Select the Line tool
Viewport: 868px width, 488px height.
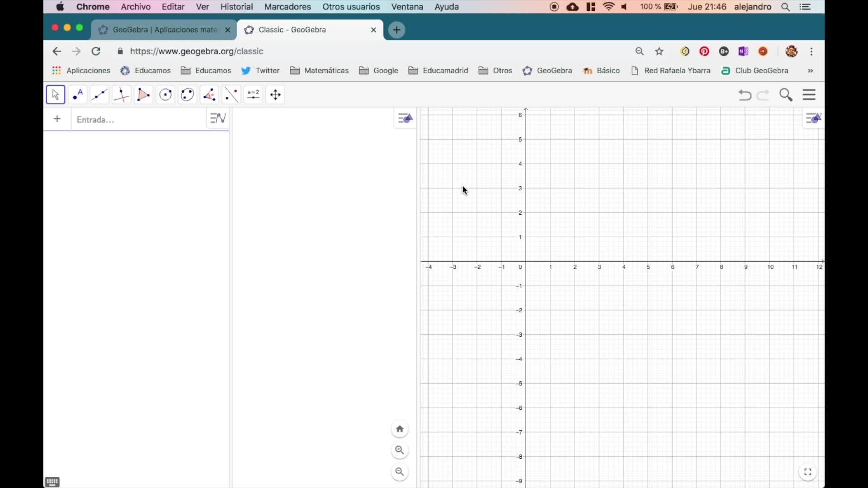[x=99, y=95]
